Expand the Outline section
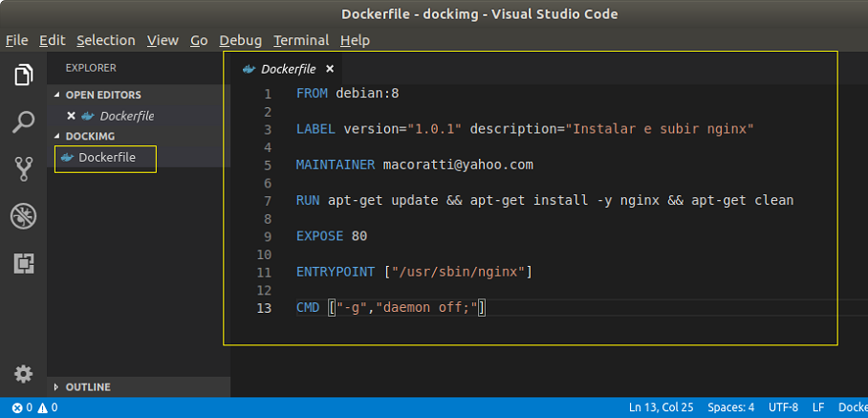 tap(55, 387)
